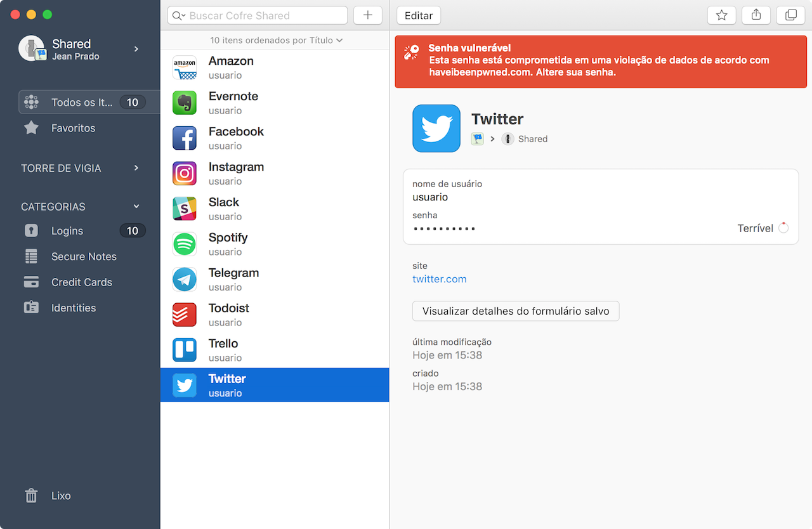
Task: Click the plus button to add item
Action: click(x=368, y=15)
